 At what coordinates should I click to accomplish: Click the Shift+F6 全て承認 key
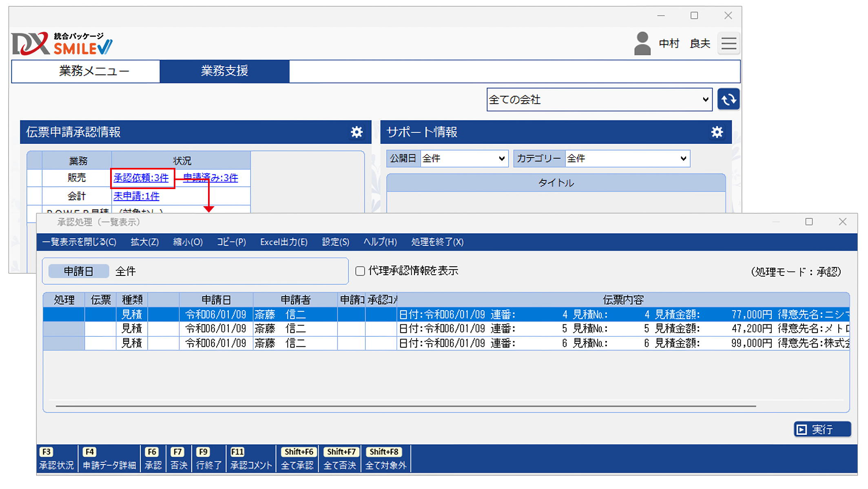click(298, 458)
